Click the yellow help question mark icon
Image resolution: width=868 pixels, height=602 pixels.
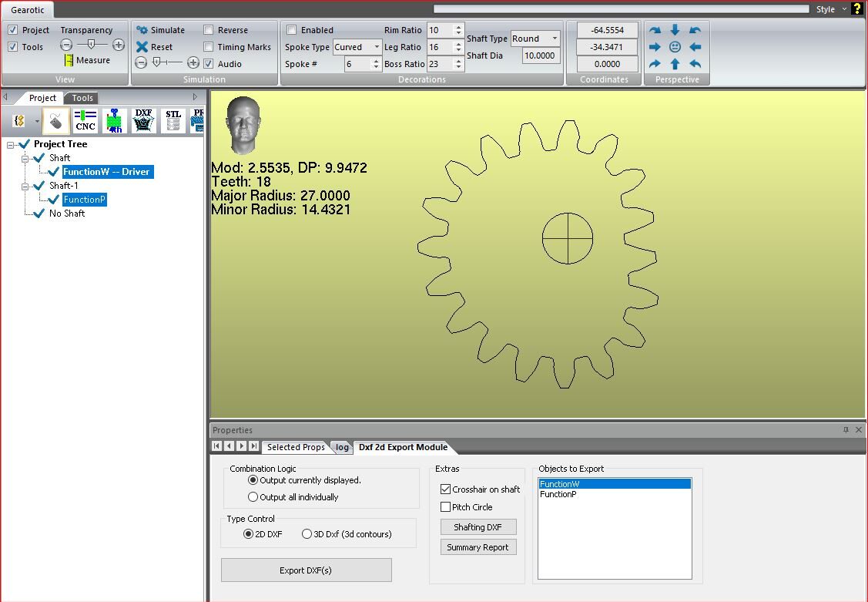857,8
